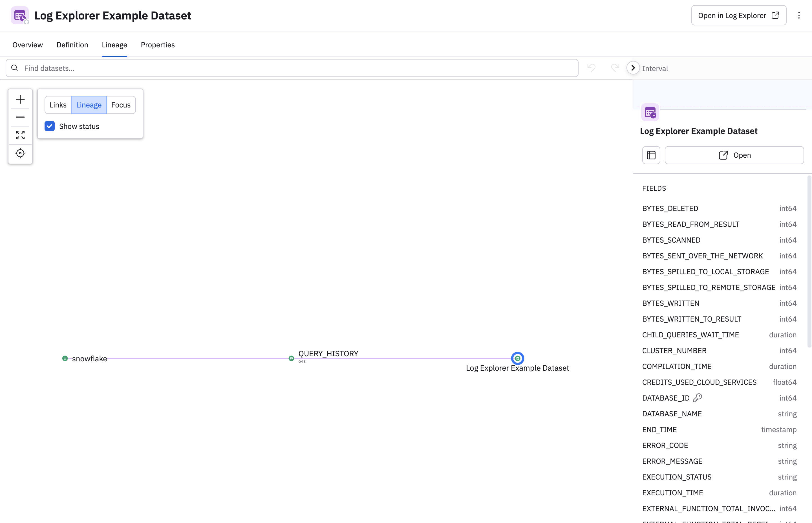Screen dimensions: 812x523
Task: Switch edge display mode to Focus
Action: [121, 105]
